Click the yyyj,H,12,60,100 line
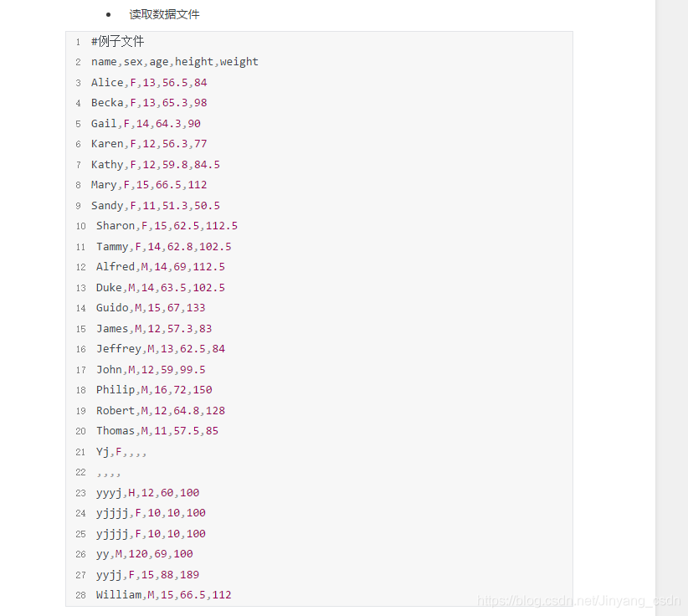688x616 pixels. coord(148,493)
